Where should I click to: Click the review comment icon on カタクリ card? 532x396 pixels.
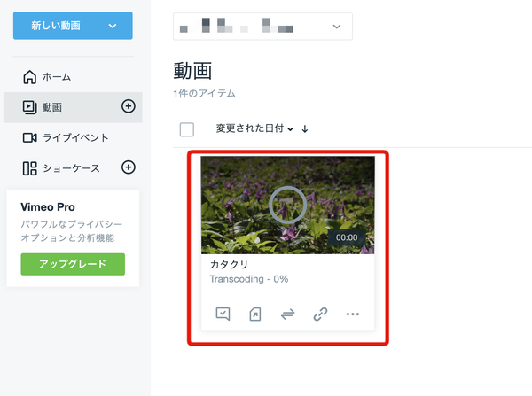tap(223, 314)
